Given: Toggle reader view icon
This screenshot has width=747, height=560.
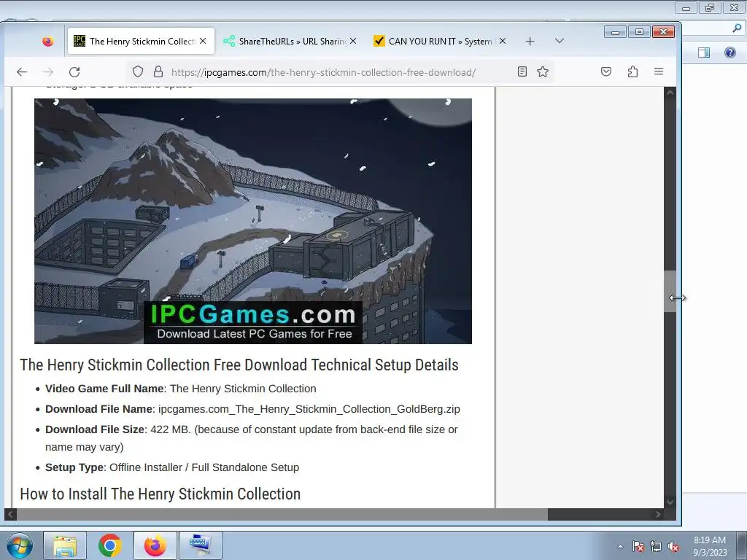Looking at the screenshot, I should point(522,72).
